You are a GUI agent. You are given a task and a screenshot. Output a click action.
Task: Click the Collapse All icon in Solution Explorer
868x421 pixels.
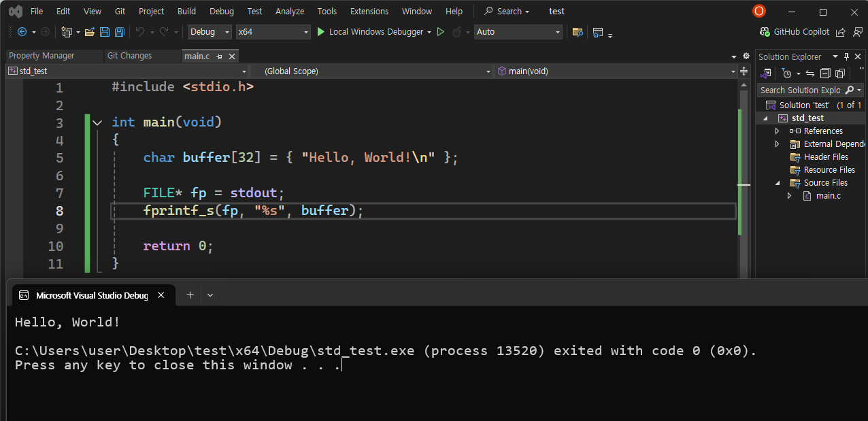825,73
